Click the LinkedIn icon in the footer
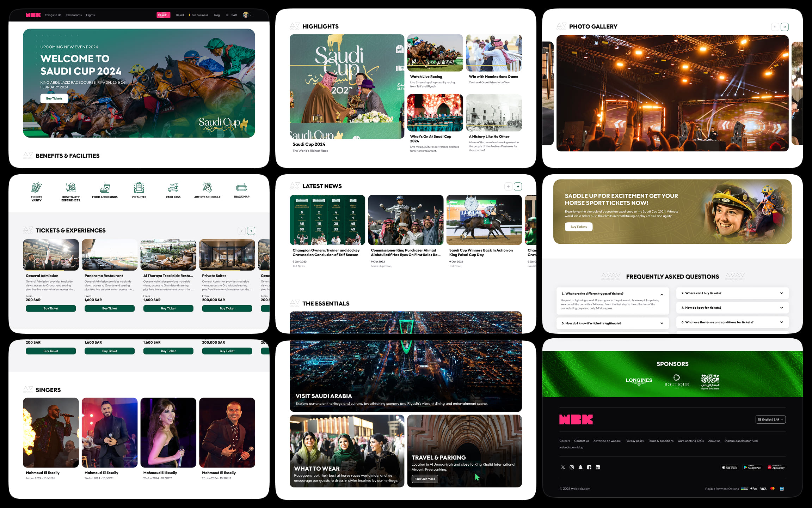 tap(598, 467)
